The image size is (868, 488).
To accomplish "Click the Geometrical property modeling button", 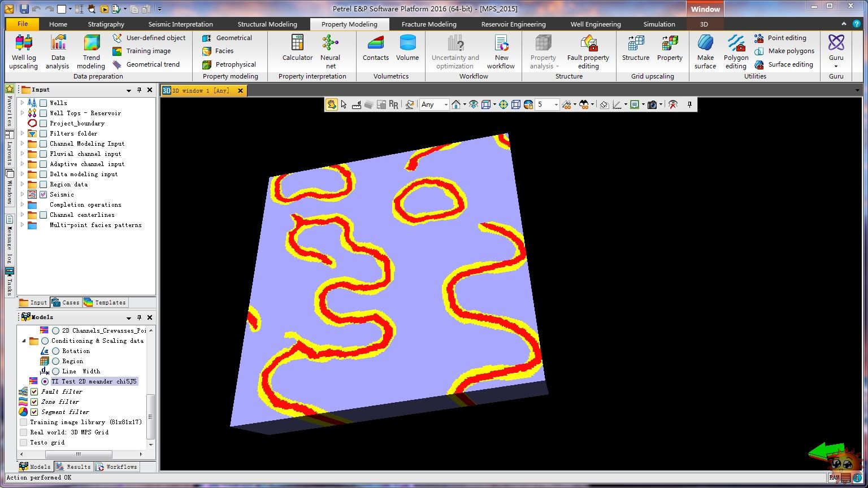I will pyautogui.click(x=228, y=38).
